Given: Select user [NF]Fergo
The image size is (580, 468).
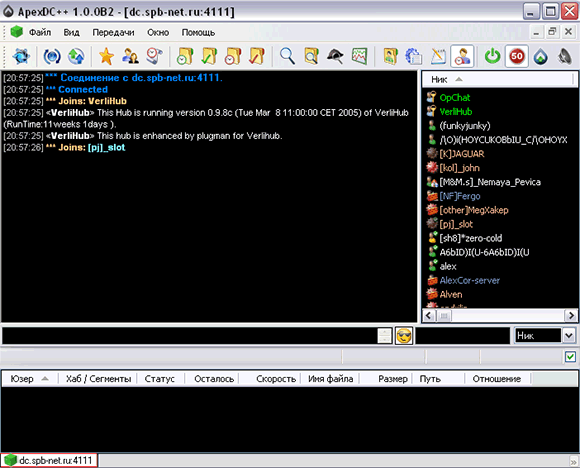Looking at the screenshot, I should (x=460, y=196).
